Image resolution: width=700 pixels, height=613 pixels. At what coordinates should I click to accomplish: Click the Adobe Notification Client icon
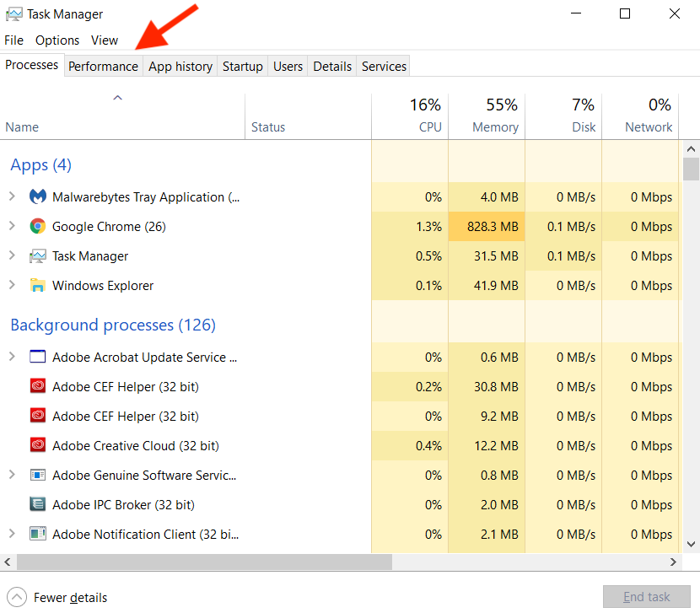point(37,534)
